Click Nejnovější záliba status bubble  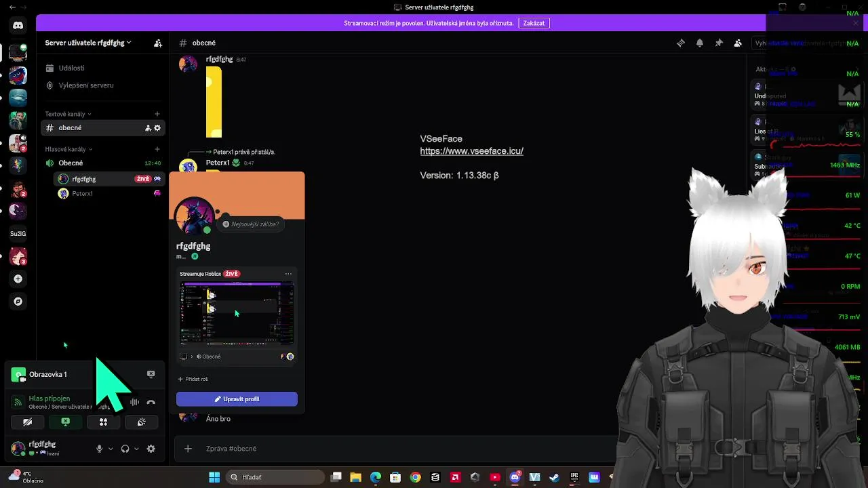[x=251, y=224]
